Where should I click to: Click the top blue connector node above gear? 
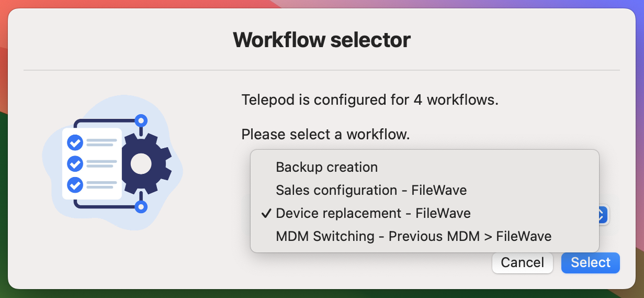point(140,121)
